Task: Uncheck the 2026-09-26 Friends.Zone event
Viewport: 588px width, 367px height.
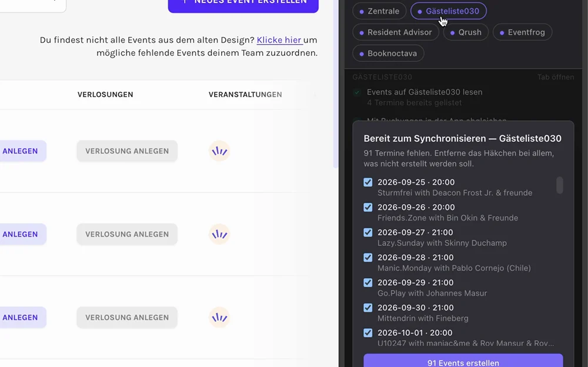Action: (x=368, y=207)
